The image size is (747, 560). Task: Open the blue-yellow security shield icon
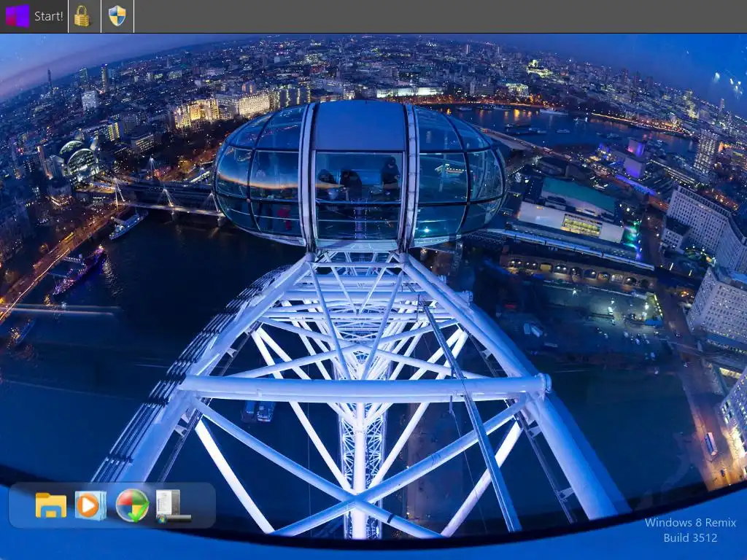[x=117, y=16]
